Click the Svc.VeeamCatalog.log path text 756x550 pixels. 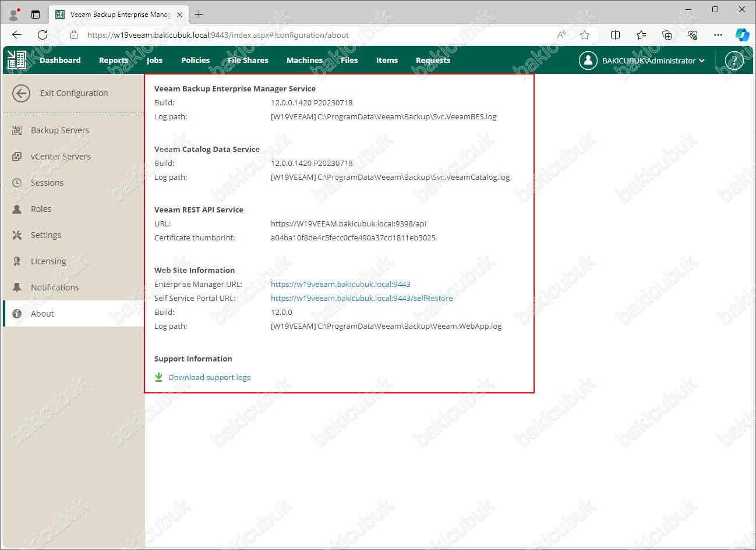(x=390, y=177)
